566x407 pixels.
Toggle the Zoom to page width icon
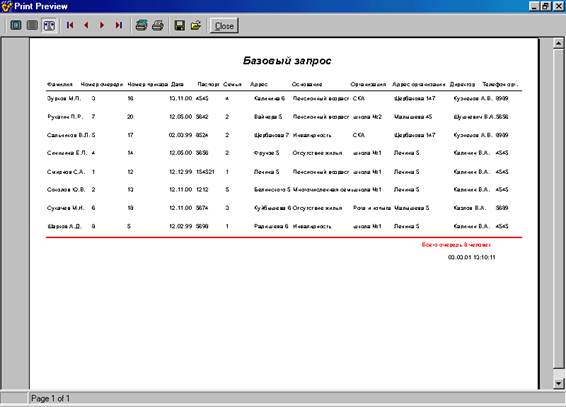tap(49, 25)
